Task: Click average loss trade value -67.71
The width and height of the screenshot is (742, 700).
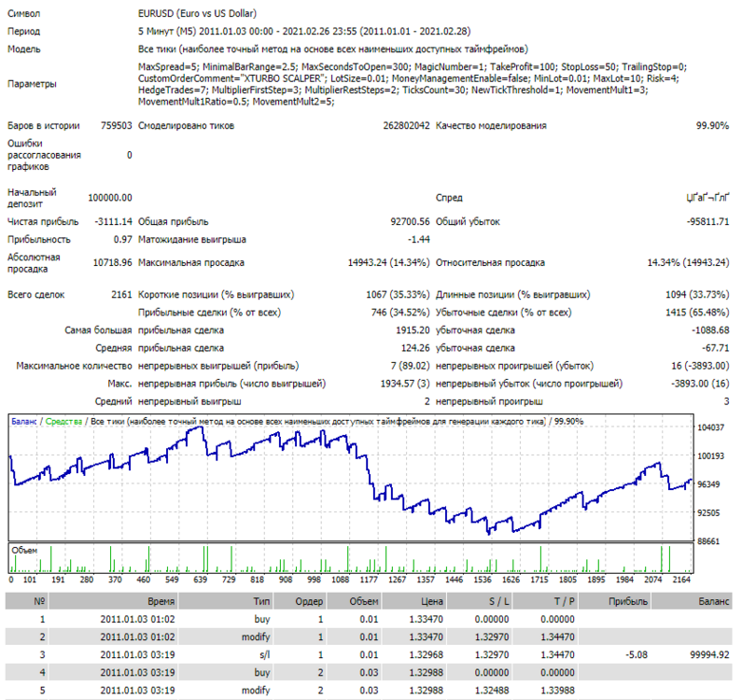Action: coord(716,348)
